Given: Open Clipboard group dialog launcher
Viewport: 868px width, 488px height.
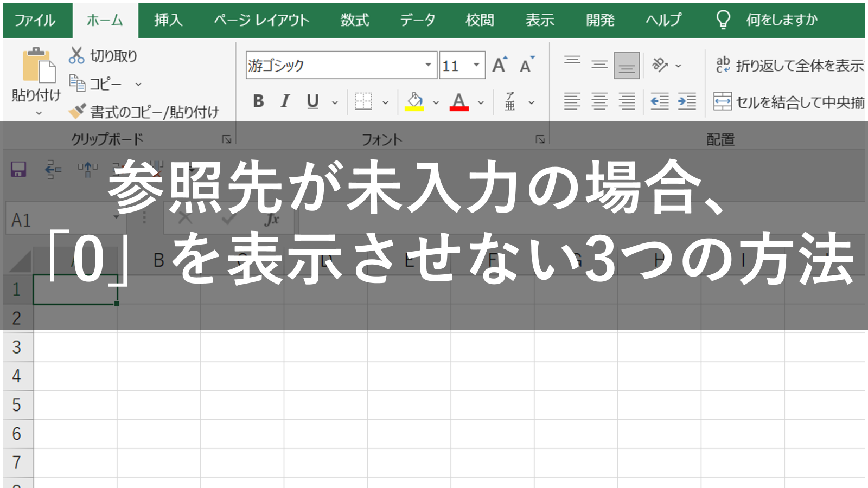Looking at the screenshot, I should click(226, 139).
